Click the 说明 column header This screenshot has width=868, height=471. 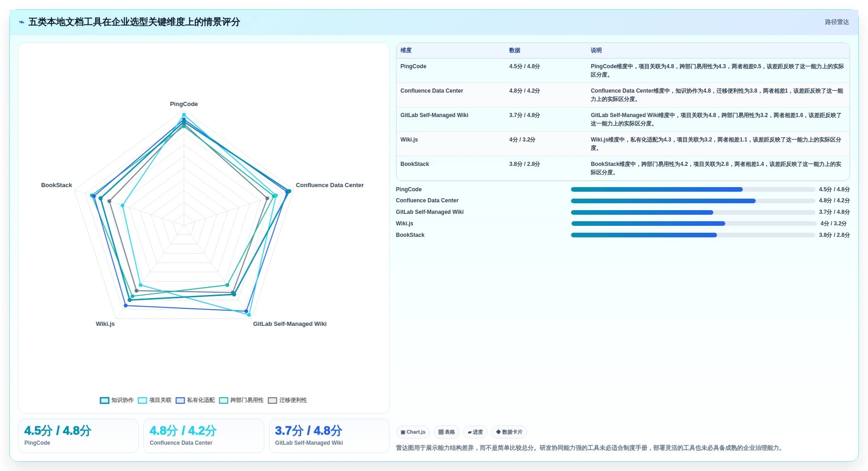point(596,51)
